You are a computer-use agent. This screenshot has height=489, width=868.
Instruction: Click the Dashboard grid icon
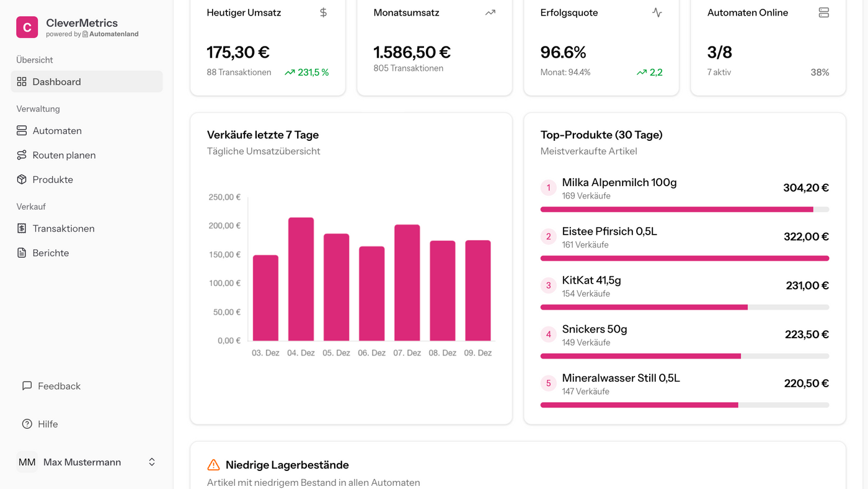pyautogui.click(x=22, y=82)
